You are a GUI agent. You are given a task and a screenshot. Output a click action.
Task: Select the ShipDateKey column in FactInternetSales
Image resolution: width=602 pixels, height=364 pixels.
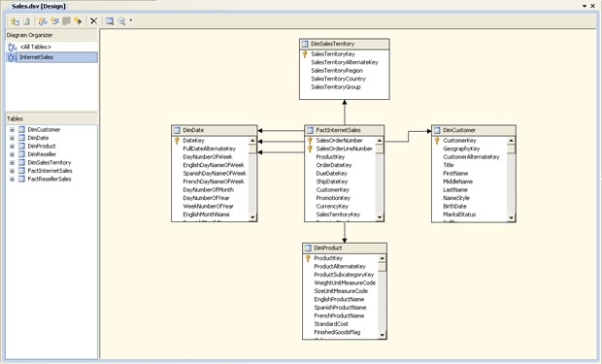point(332,182)
